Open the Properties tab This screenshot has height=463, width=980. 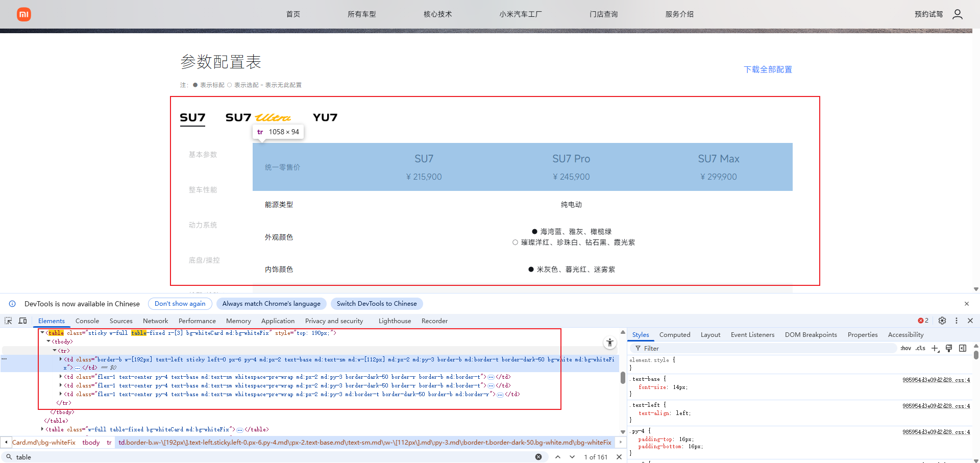[x=863, y=335]
